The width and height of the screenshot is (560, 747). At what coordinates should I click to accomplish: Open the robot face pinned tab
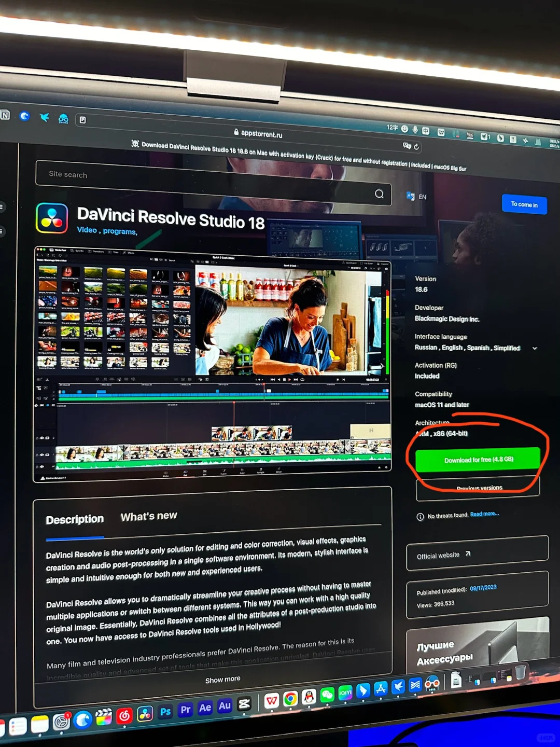click(63, 119)
